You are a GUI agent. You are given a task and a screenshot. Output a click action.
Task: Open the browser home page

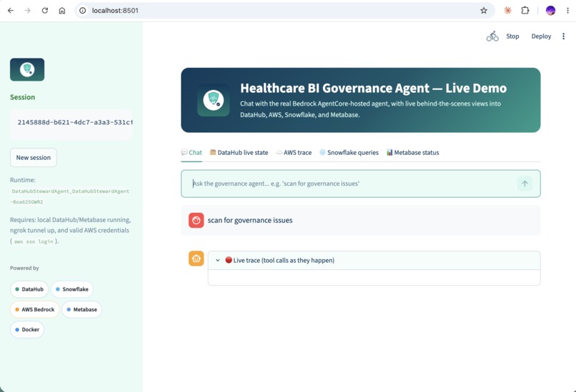[x=62, y=11]
